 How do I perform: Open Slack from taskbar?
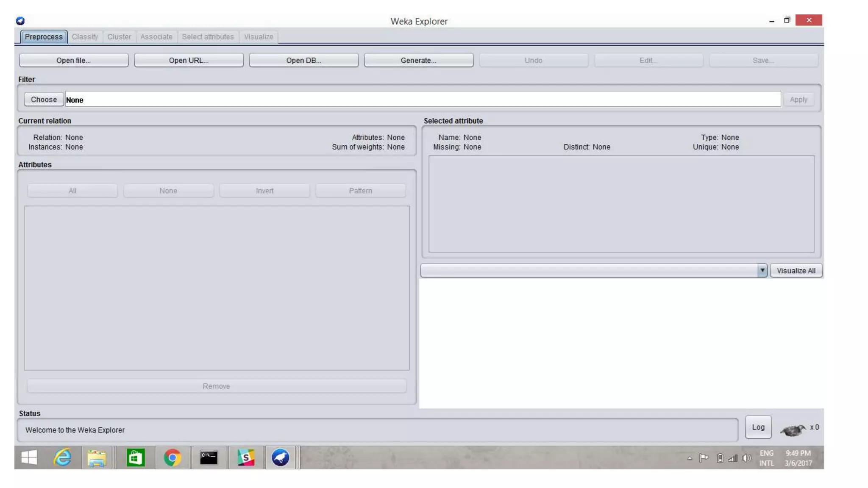[x=246, y=457]
